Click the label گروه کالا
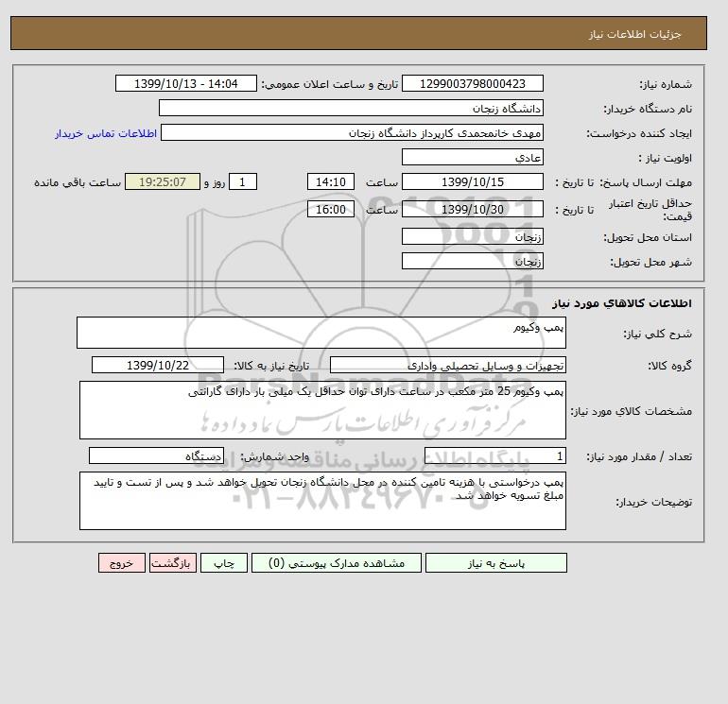728x704 pixels. (670, 366)
